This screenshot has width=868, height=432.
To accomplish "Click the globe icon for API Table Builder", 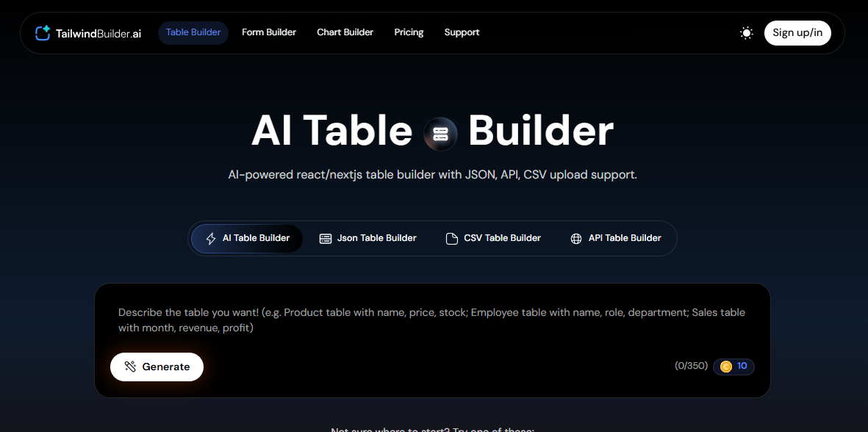I will pyautogui.click(x=576, y=239).
